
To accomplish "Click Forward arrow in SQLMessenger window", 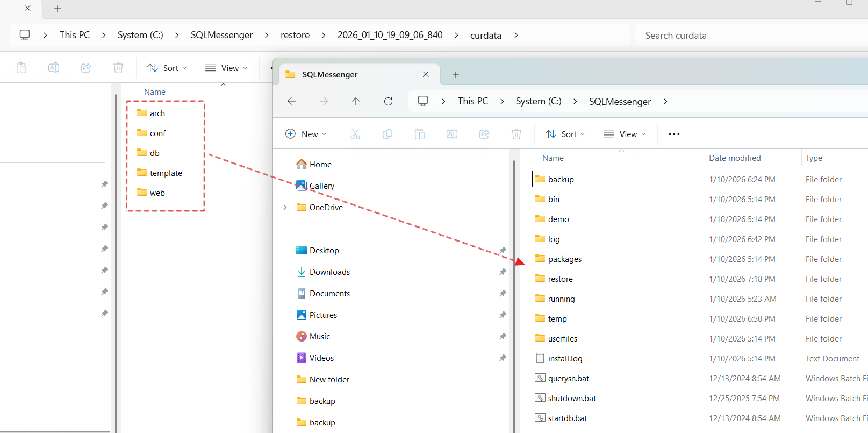I will click(324, 101).
